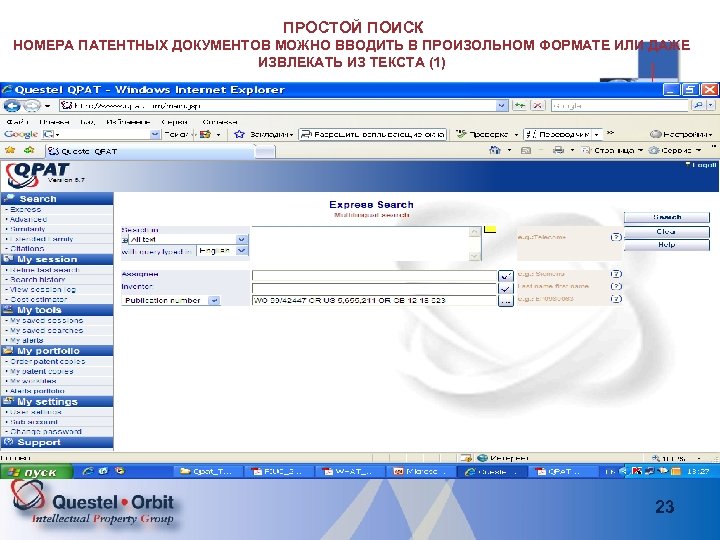Open Change password in My settings

tap(45, 432)
